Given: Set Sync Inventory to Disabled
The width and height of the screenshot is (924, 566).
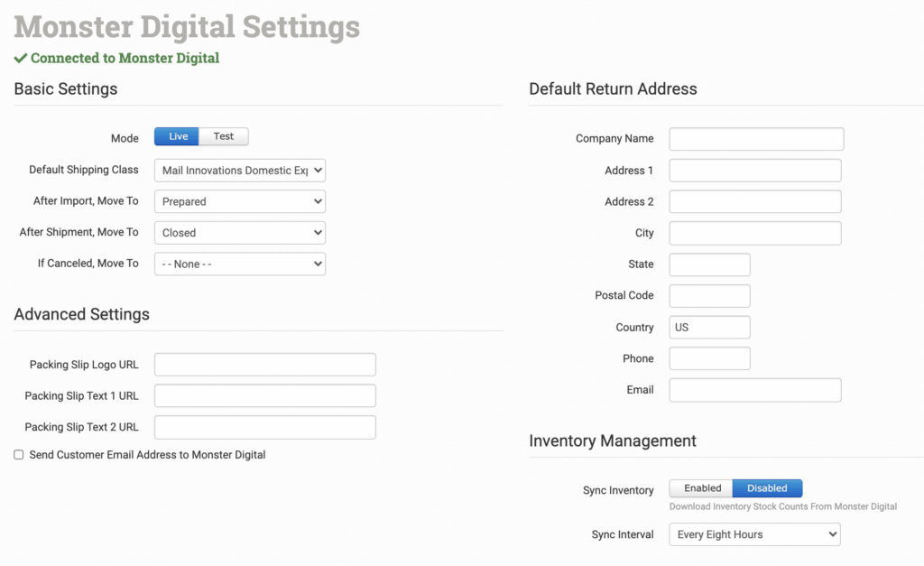Looking at the screenshot, I should 767,488.
